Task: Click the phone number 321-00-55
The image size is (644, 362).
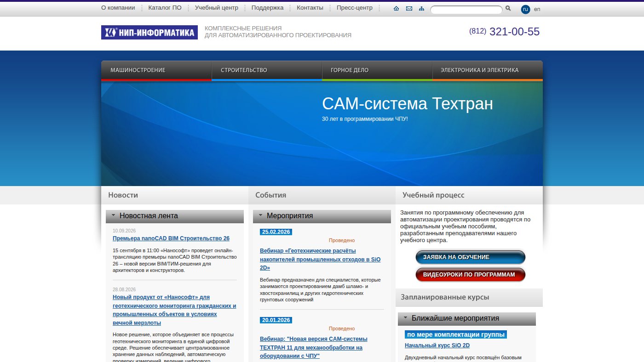Action: 514,32
